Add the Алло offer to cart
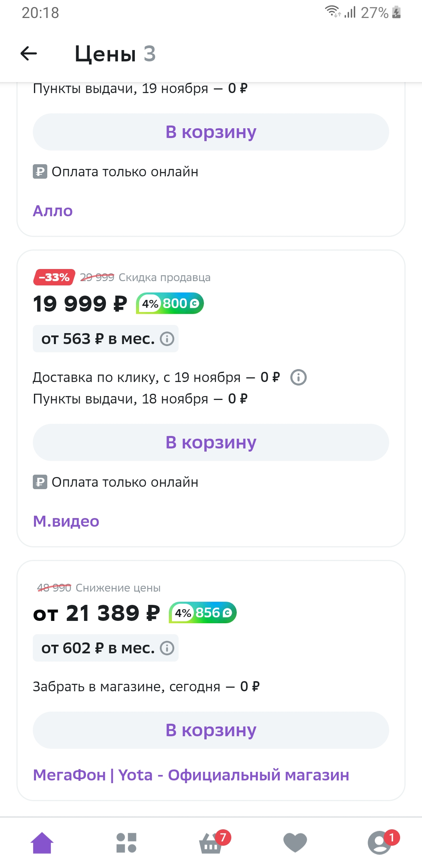This screenshot has width=422, height=868. click(211, 132)
